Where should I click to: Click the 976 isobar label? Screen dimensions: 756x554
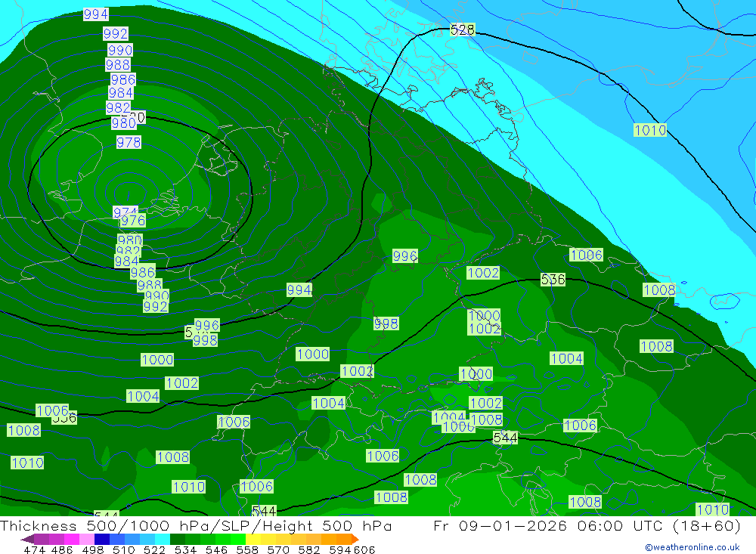point(133,221)
